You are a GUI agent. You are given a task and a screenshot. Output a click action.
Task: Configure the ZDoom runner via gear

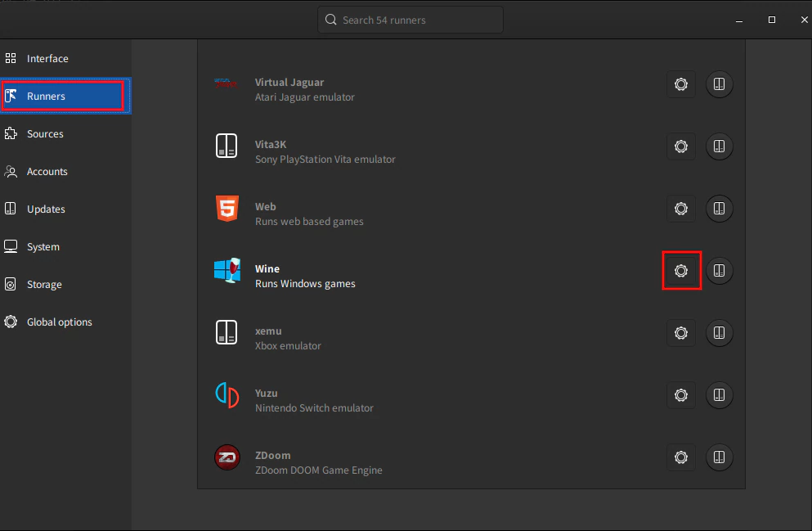tap(680, 457)
